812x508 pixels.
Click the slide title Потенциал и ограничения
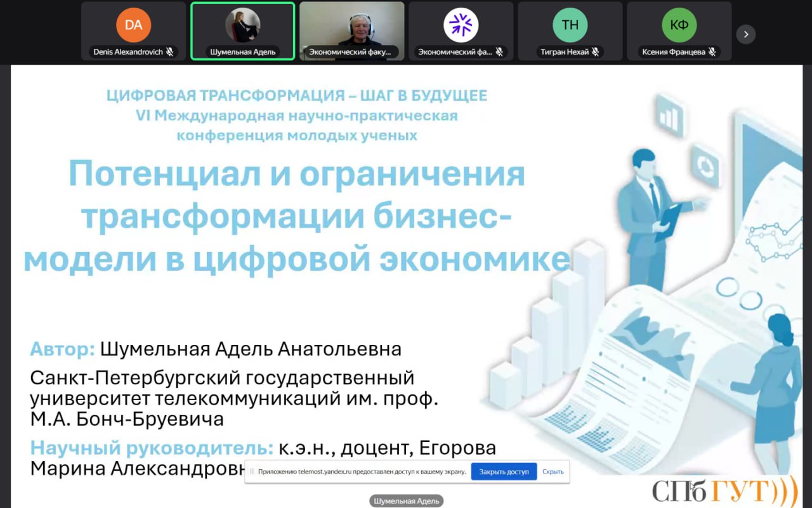click(297, 175)
